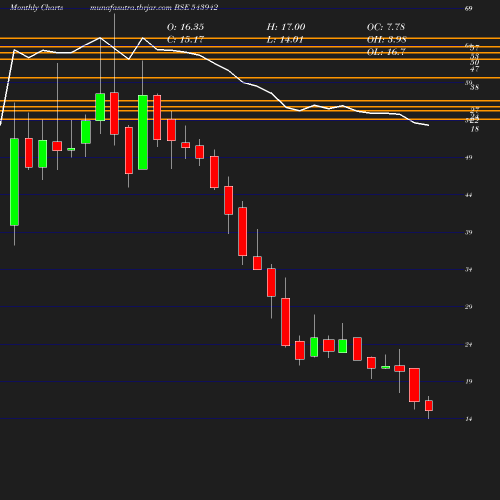This screenshot has height=500, width=500.
Task: Click the price axis label '44'
Action: click(469, 195)
